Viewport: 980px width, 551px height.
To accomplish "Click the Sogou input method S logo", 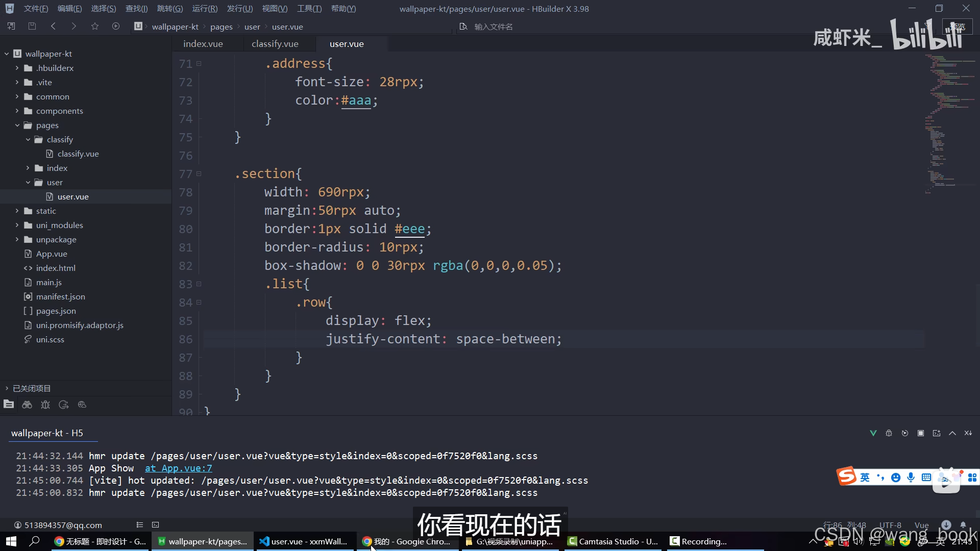I will [847, 476].
